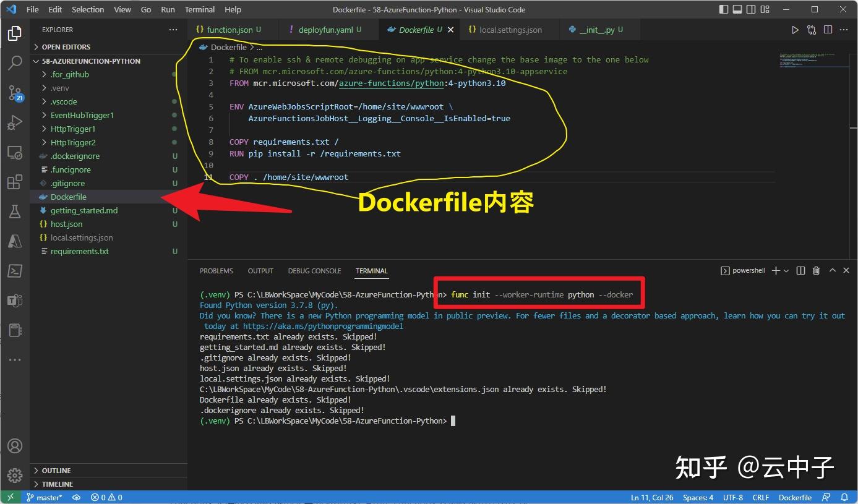Select requirements.txt in the Explorer

click(x=80, y=251)
